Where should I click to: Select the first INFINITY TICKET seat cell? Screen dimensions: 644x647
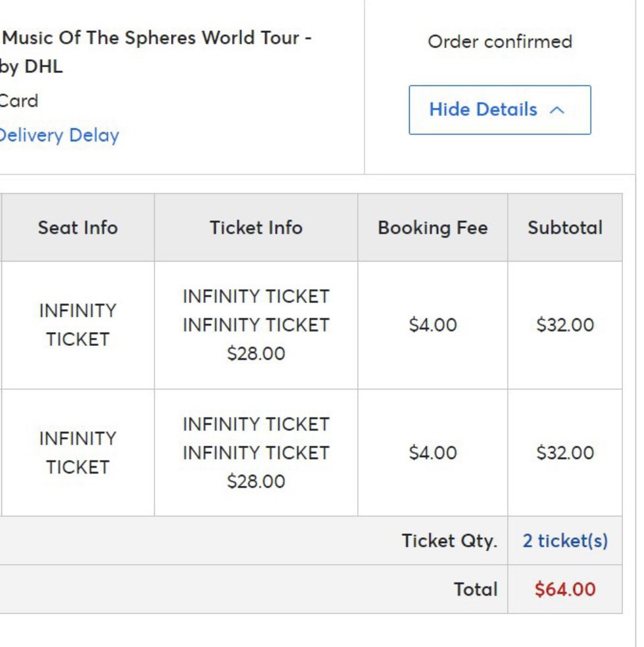pos(79,325)
